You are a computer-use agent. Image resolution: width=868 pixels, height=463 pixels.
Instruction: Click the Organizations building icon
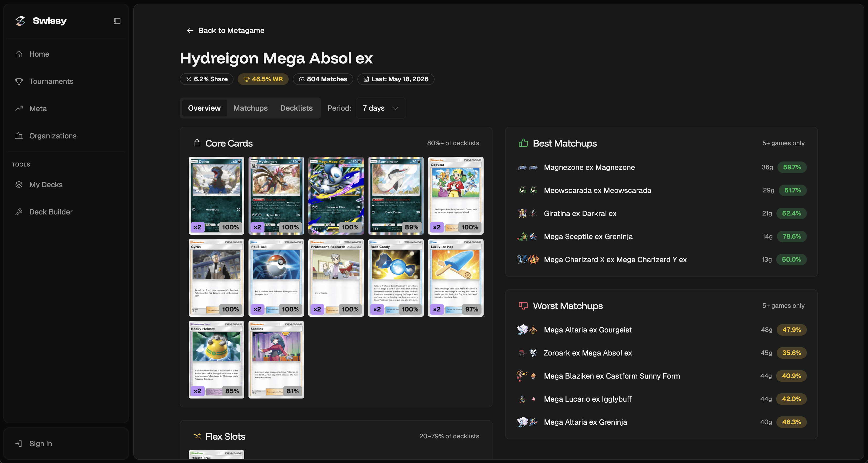(19, 136)
